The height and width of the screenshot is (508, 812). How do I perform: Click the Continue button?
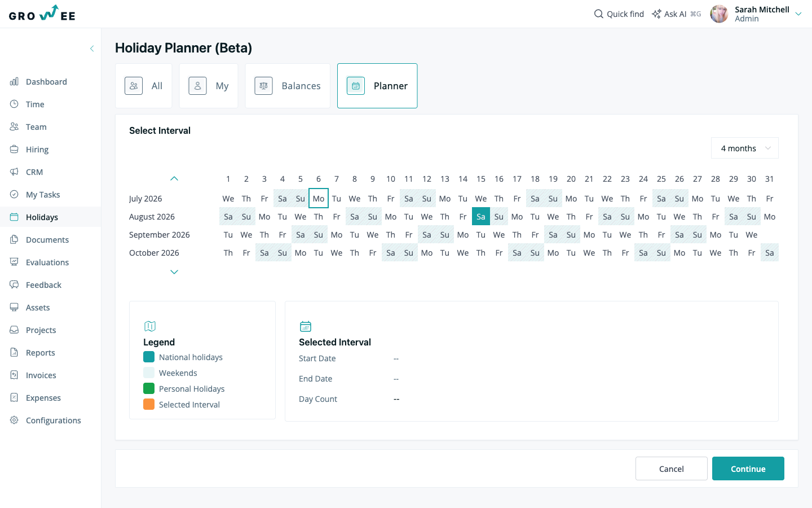(748, 468)
